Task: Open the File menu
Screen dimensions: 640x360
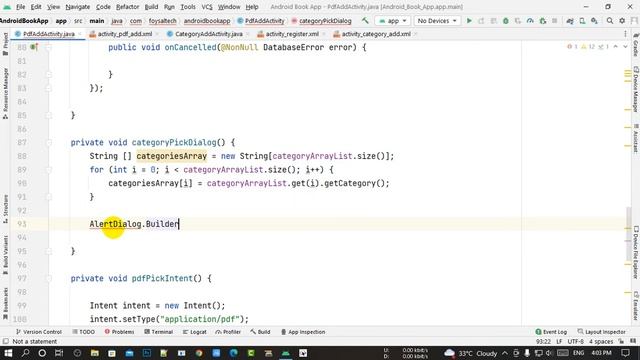Action: click(x=20, y=7)
